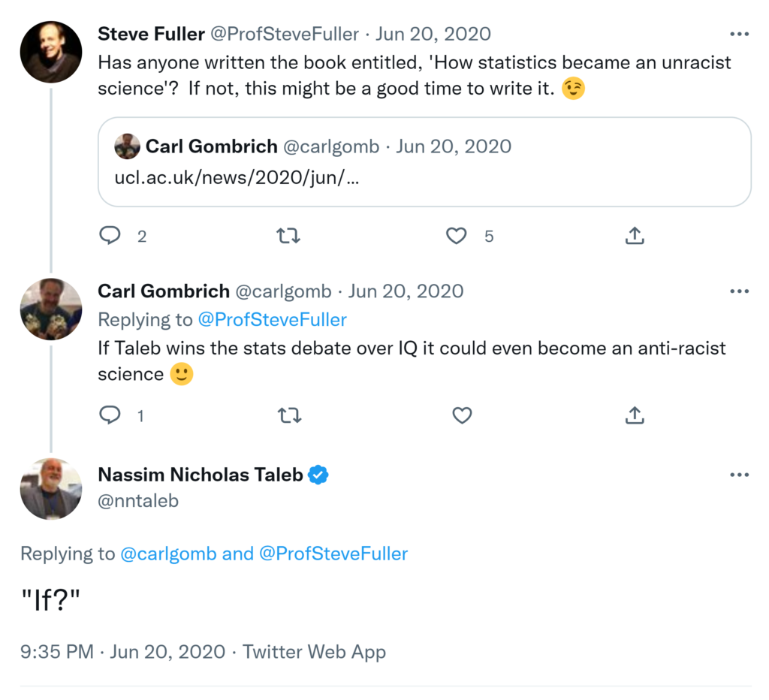Viewport: 769px width, 700px height.
Task: Click @carlgomb in Taleb's replying-to line
Action: coord(168,554)
